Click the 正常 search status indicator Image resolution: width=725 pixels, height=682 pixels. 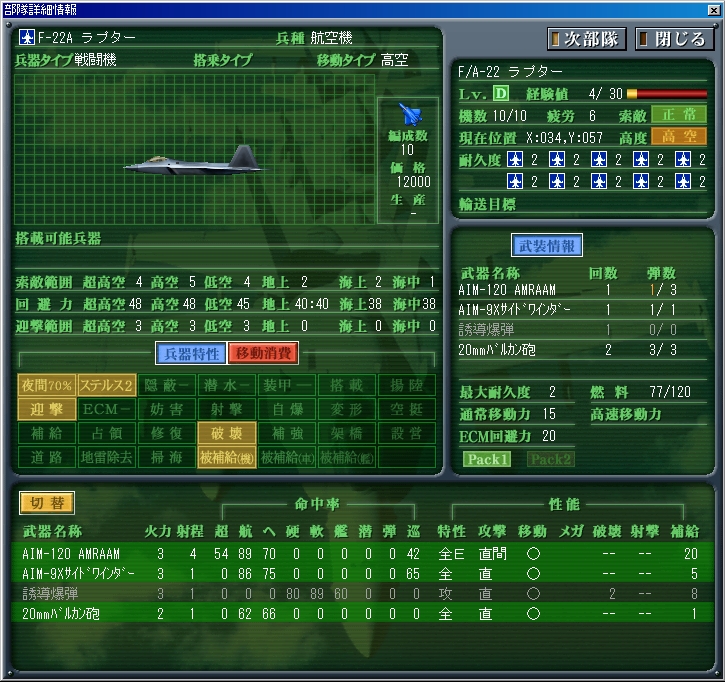click(x=679, y=115)
